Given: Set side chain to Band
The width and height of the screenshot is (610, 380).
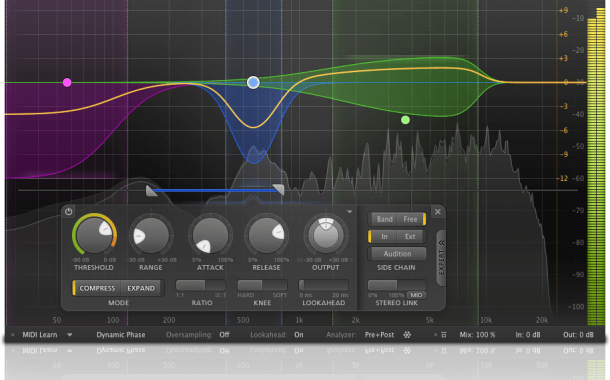Looking at the screenshot, I should pyautogui.click(x=384, y=219).
